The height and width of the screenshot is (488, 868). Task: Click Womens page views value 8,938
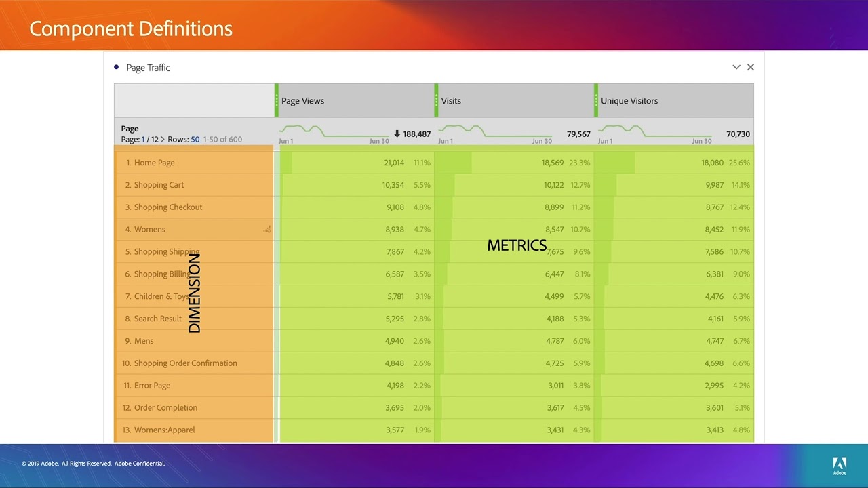click(395, 230)
